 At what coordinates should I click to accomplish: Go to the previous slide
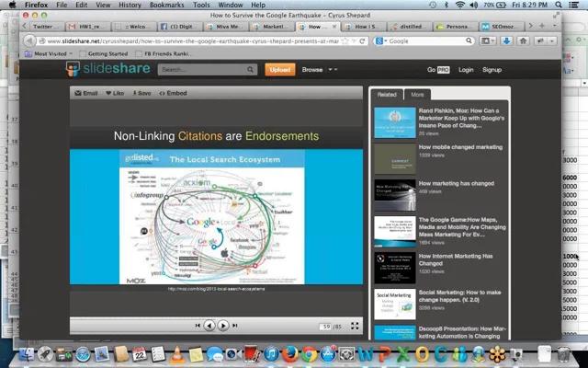[209, 326]
